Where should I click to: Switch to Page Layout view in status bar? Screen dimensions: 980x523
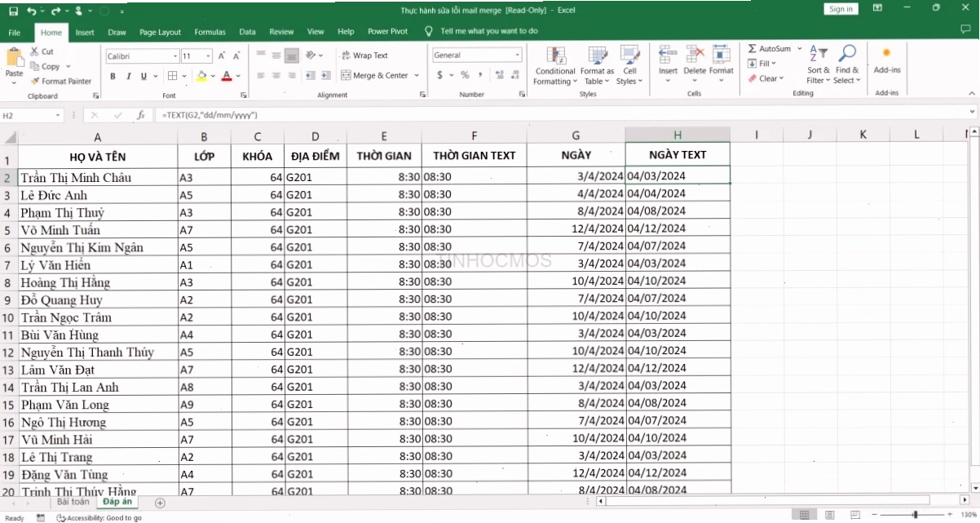point(829,515)
